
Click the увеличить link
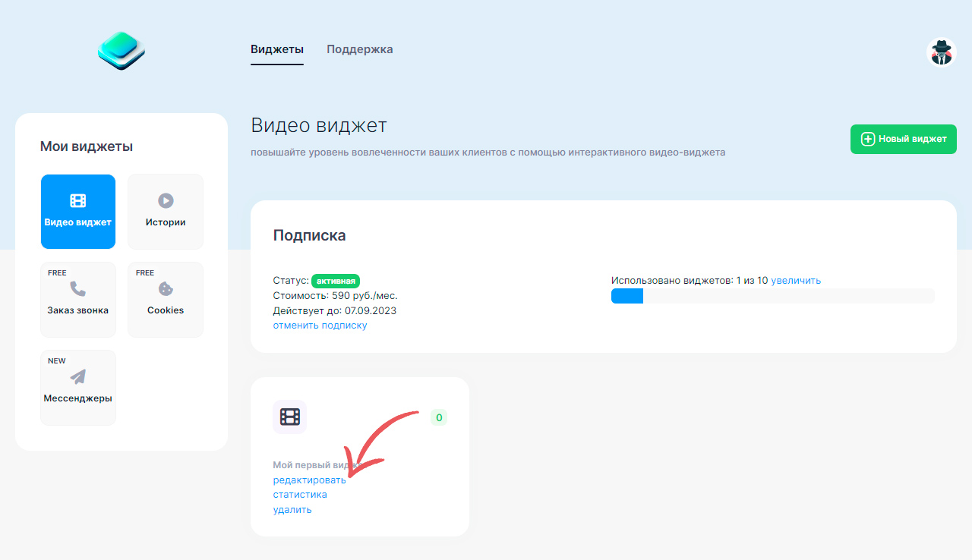pos(796,281)
